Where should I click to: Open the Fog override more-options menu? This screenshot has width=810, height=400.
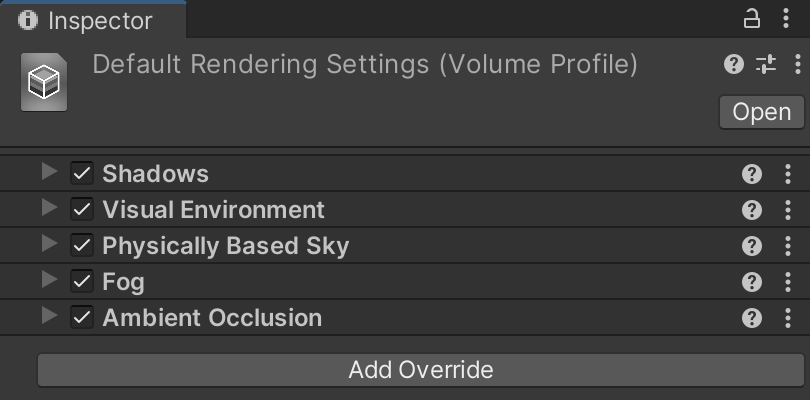(788, 282)
